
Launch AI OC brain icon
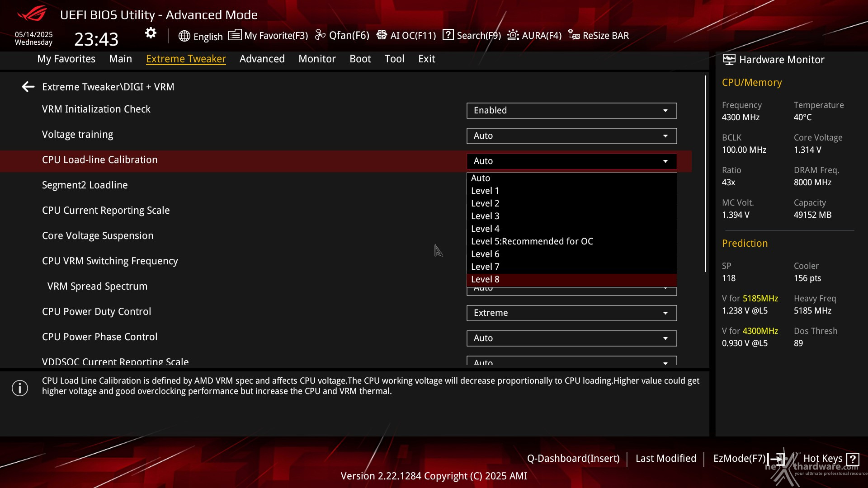pos(382,35)
